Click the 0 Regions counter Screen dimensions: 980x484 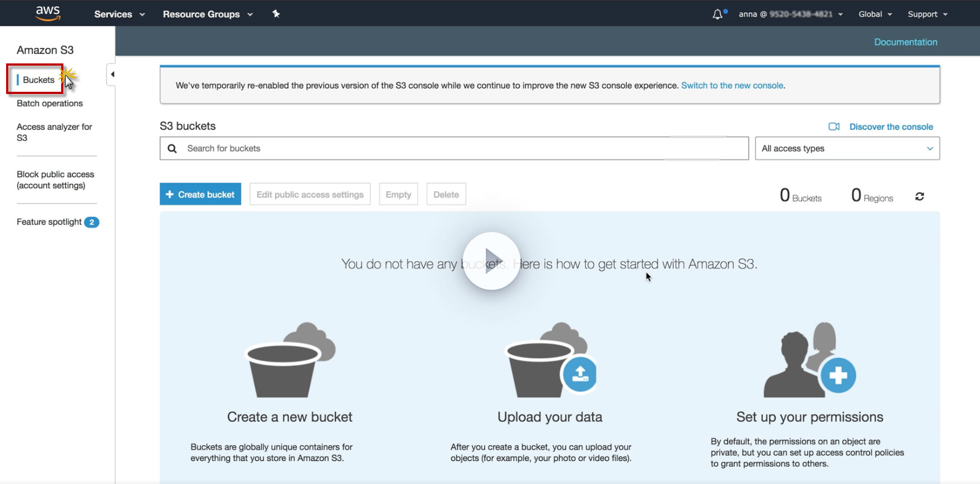[x=872, y=195]
